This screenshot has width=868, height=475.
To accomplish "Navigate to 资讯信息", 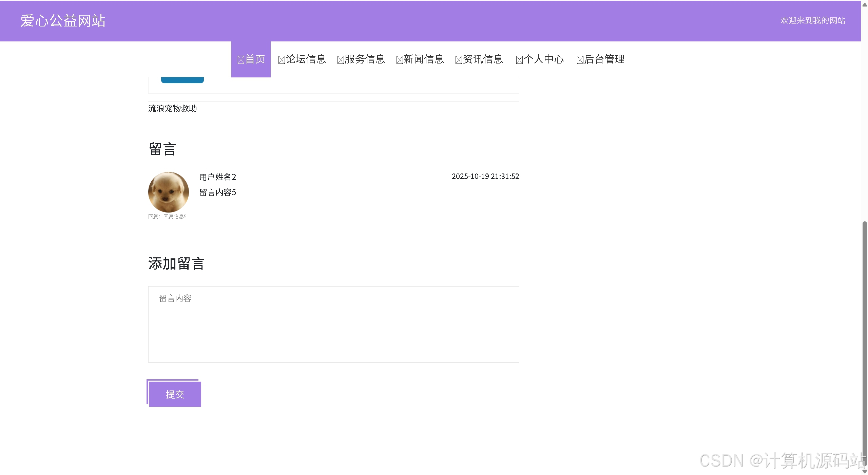I will click(483, 59).
